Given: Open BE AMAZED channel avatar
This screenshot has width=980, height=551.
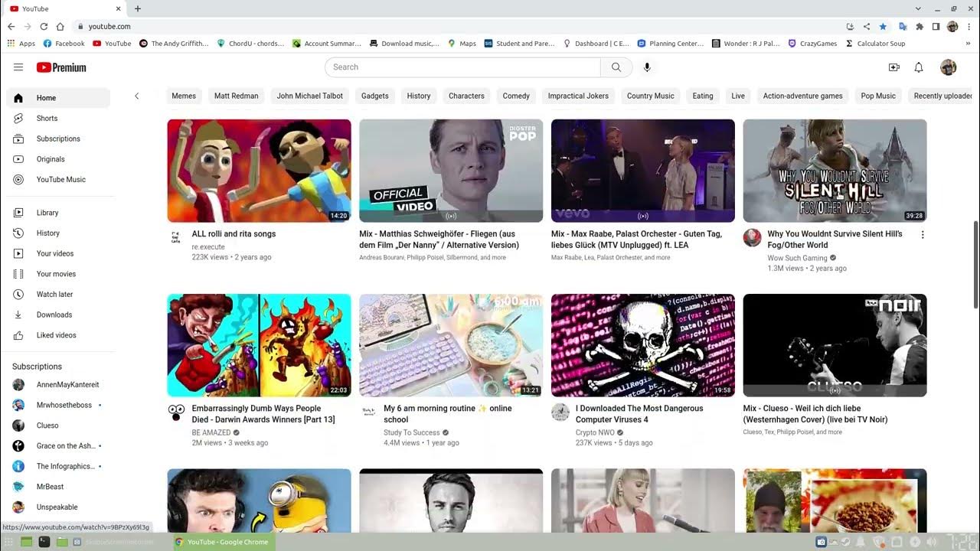Looking at the screenshot, I should pyautogui.click(x=176, y=412).
